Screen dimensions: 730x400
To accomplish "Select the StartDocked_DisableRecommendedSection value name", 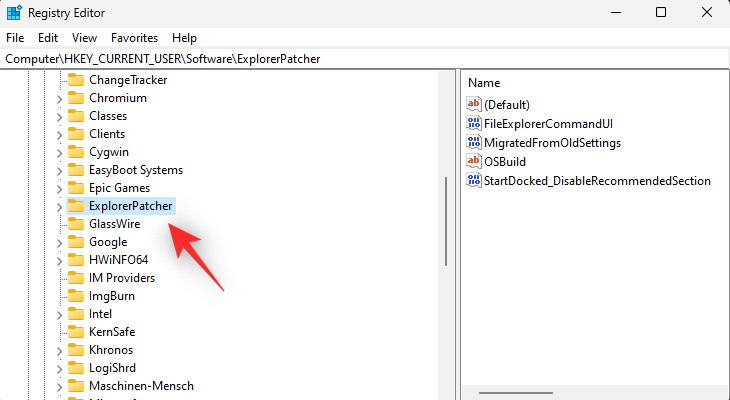I will coord(597,181).
